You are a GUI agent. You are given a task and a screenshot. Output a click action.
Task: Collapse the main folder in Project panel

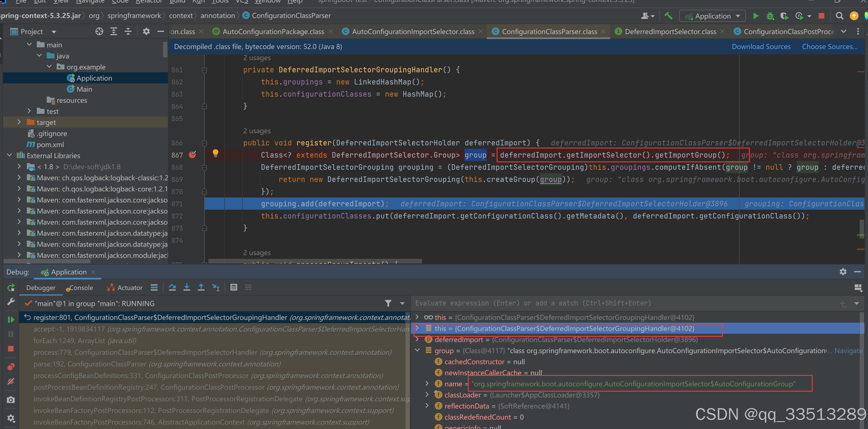pyautogui.click(x=29, y=44)
